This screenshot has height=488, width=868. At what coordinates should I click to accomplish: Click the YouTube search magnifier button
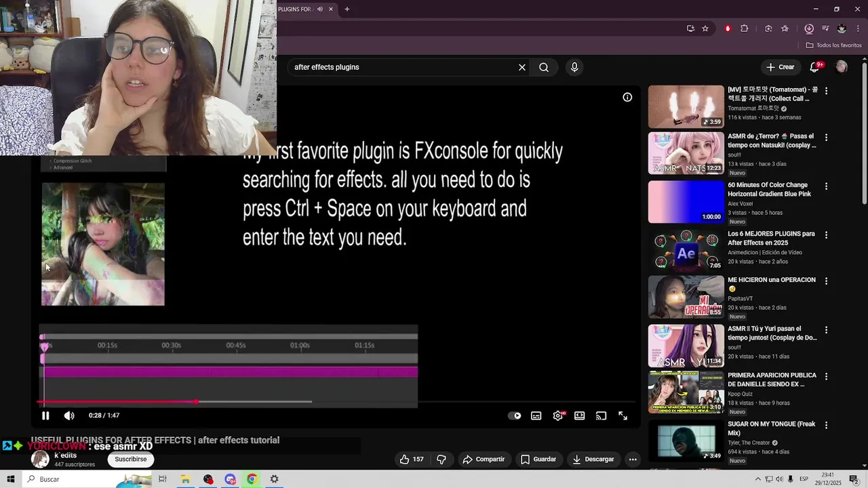[544, 67]
